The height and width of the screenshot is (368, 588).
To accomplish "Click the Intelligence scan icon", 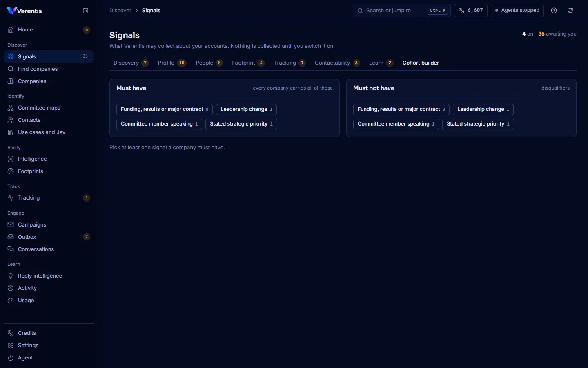I will tap(11, 159).
